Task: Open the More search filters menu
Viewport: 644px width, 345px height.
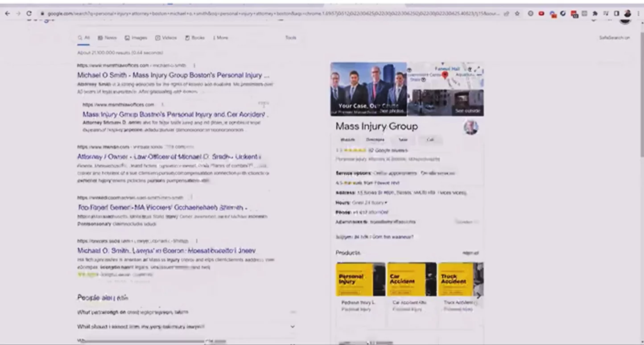Action: 220,38
